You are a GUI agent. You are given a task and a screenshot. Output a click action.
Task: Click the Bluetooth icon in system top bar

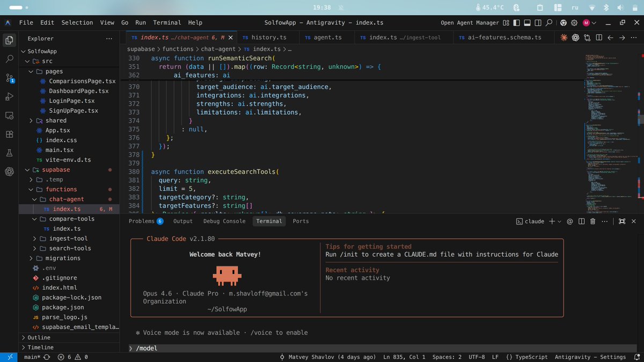tap(606, 8)
